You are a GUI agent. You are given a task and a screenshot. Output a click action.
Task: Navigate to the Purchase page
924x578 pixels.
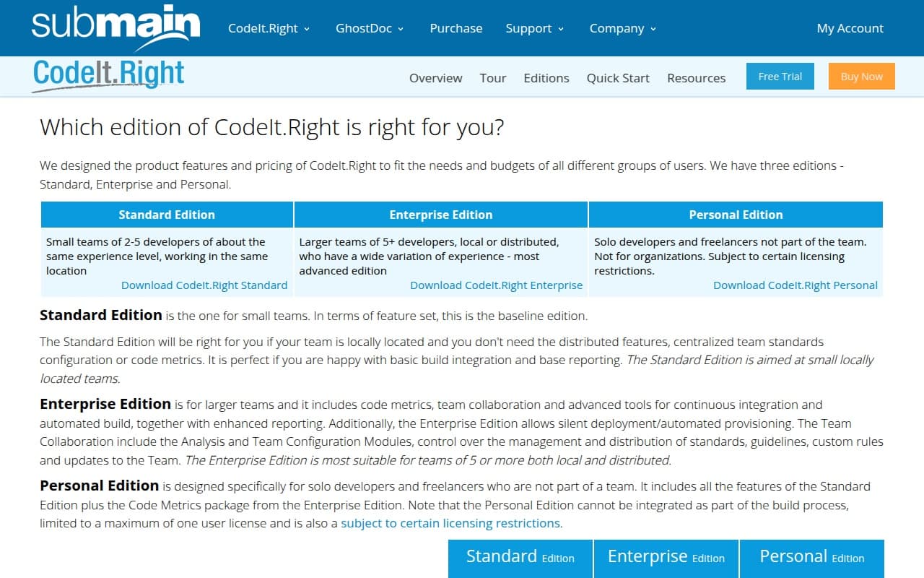pyautogui.click(x=456, y=28)
